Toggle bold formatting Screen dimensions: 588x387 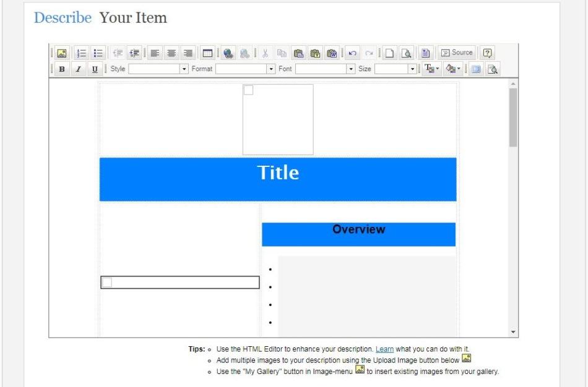pyautogui.click(x=62, y=69)
